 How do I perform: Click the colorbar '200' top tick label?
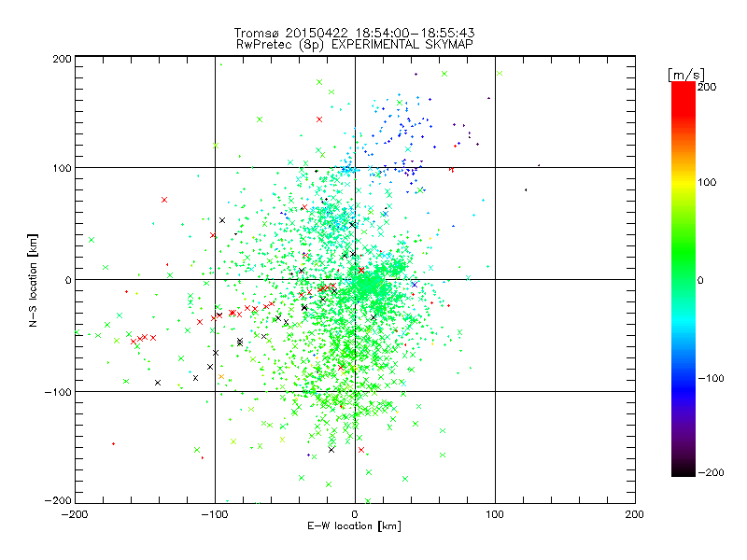[x=707, y=87]
